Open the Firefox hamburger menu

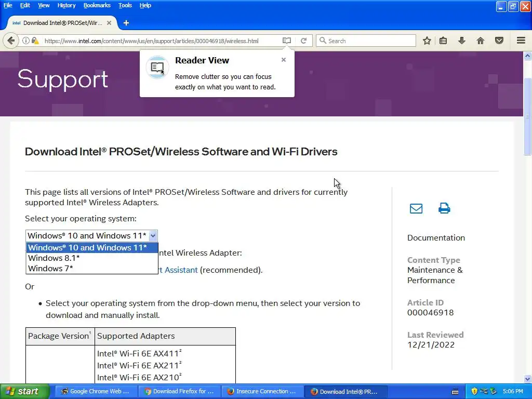coord(521,41)
